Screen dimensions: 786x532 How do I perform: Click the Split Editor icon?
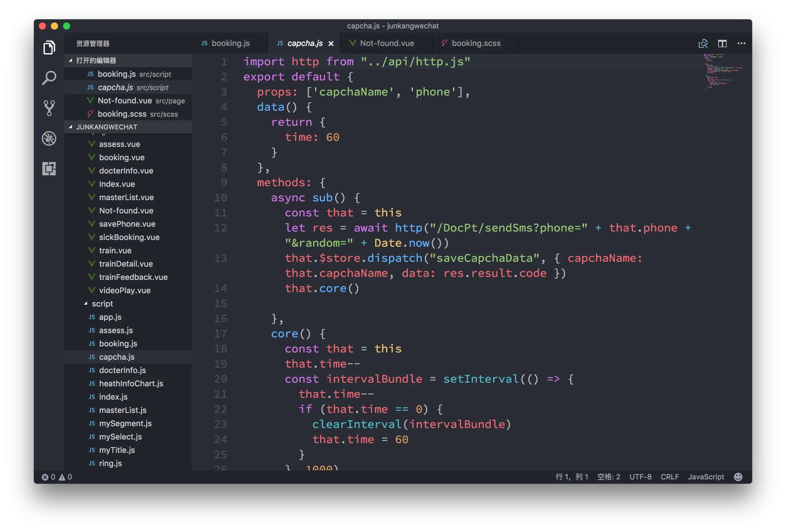coord(722,44)
